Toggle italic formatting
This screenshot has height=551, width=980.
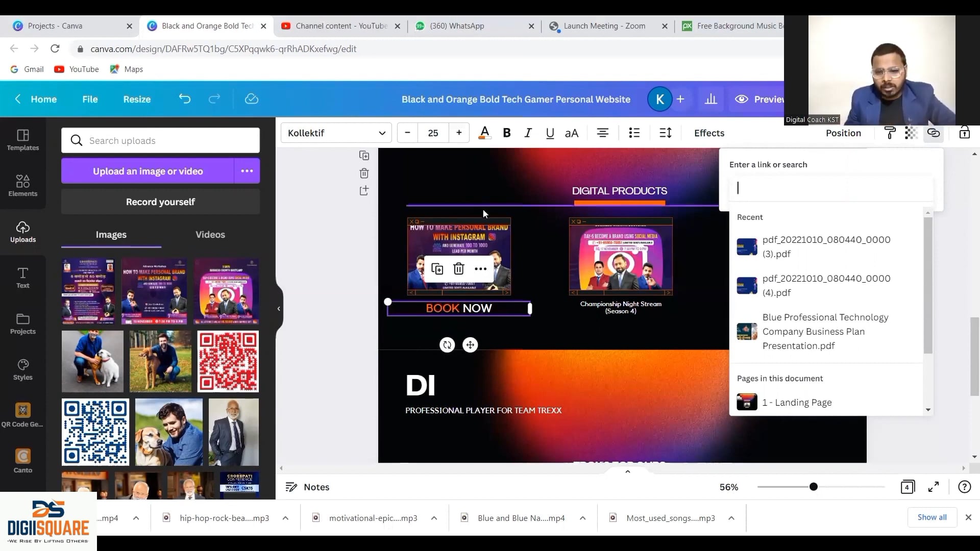click(x=528, y=133)
